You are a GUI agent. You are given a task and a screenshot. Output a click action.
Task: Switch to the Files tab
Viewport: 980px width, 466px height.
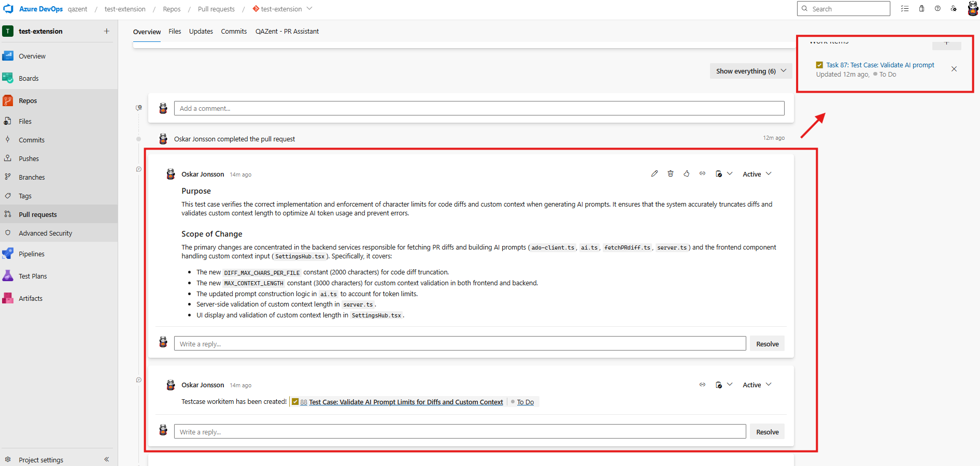(x=175, y=32)
